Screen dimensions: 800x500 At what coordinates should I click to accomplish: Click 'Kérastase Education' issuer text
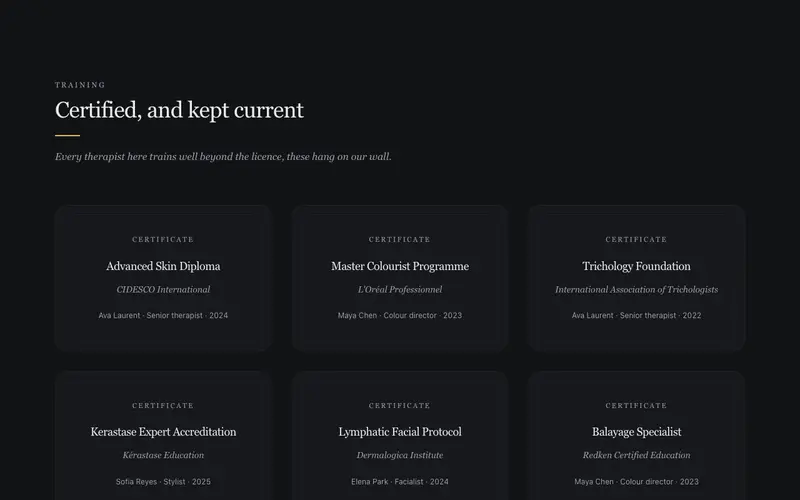163,455
